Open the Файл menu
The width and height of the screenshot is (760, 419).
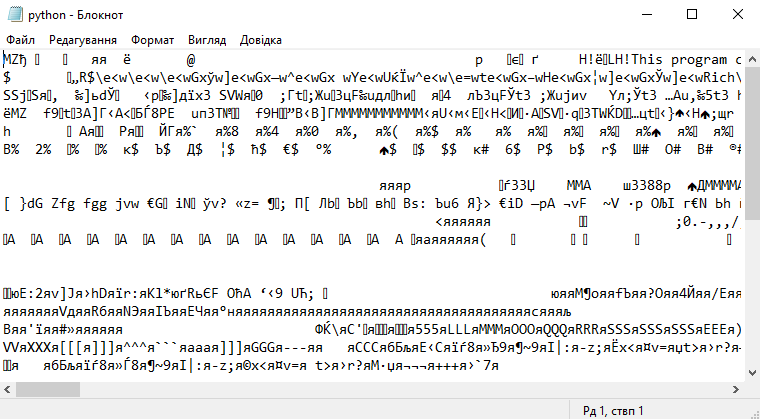point(20,40)
